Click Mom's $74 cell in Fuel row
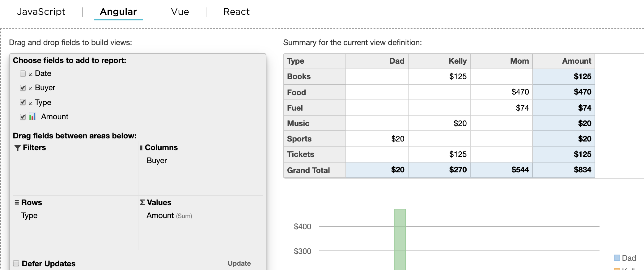Viewport: 644px width, 270px height. pos(502,108)
